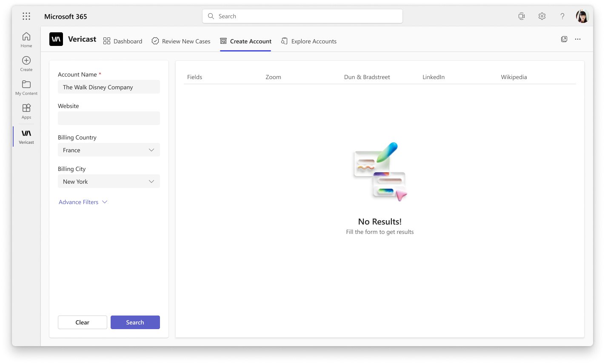
Task: Select the Vericast app in the sidebar
Action: pos(26,136)
